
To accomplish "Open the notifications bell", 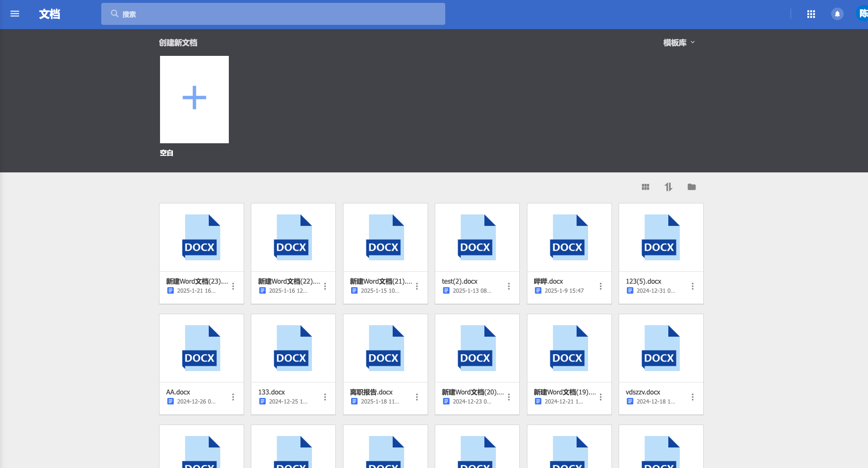I will tap(837, 14).
